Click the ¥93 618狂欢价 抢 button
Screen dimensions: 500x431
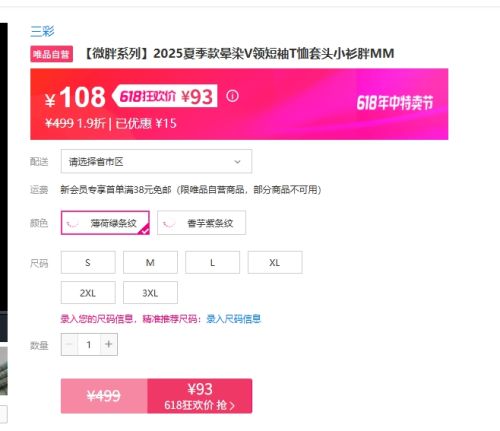(x=200, y=396)
